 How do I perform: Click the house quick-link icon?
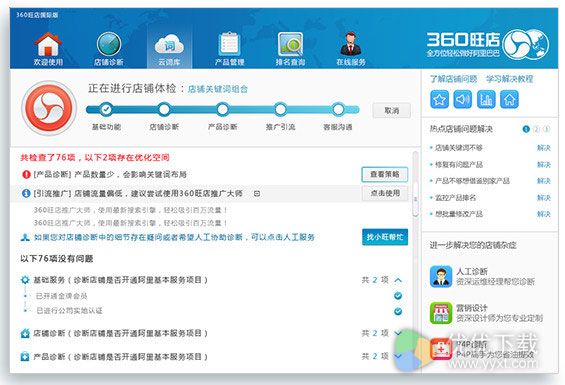click(x=510, y=99)
